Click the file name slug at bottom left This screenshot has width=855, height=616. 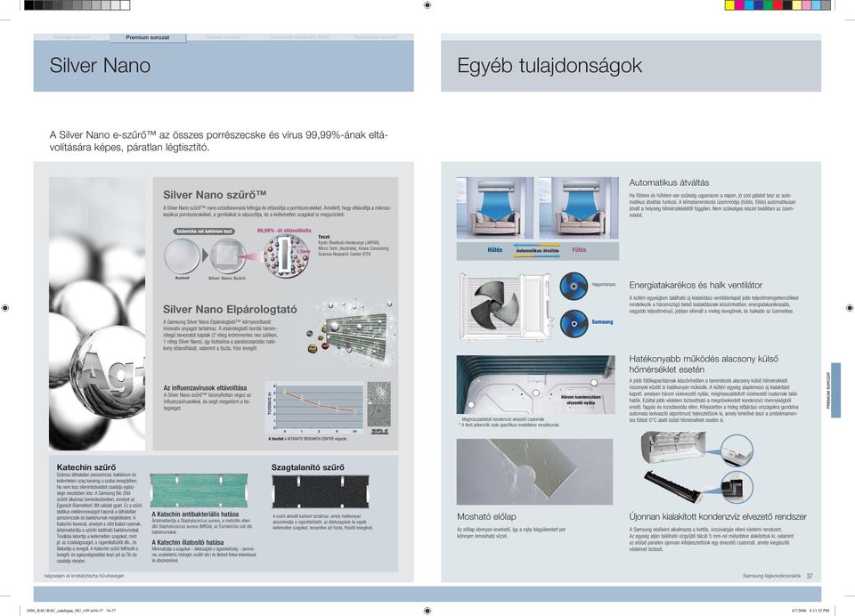(71, 611)
